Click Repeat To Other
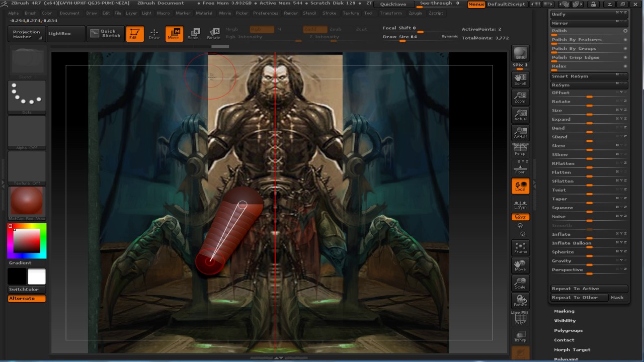Viewport: 644px width, 362px height. pos(579,298)
